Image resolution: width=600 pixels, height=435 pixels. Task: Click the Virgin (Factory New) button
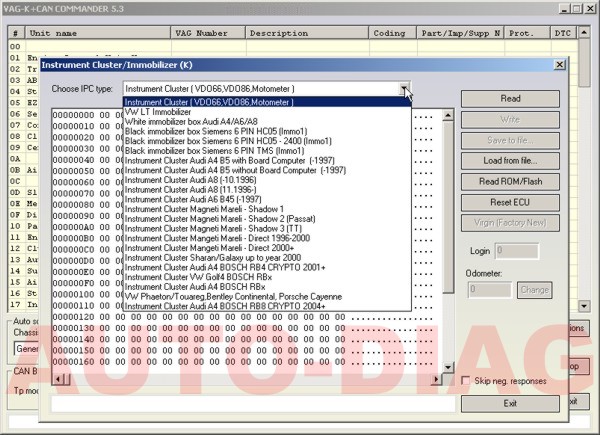pyautogui.click(x=510, y=223)
